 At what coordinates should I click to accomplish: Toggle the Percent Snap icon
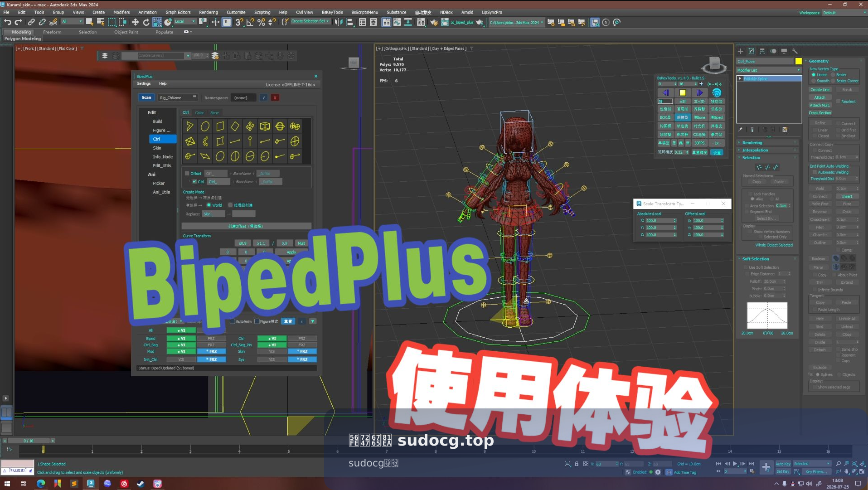[x=261, y=22]
